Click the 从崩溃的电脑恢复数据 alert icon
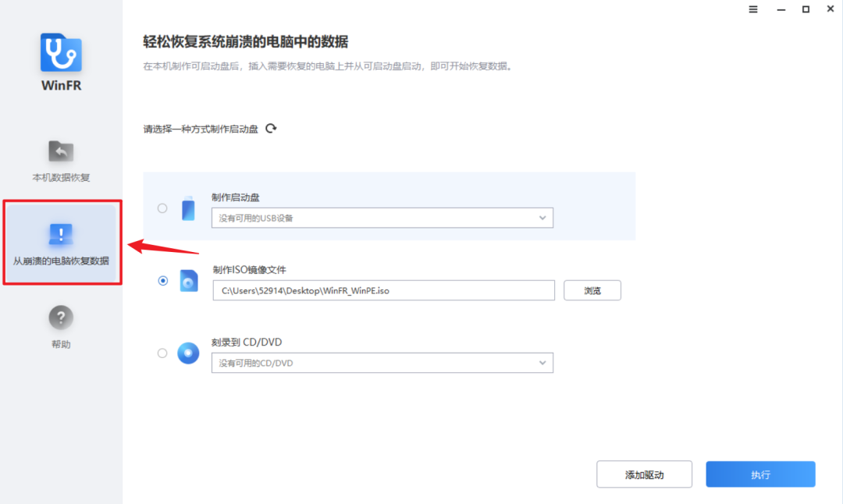This screenshot has height=504, width=843. [x=61, y=232]
